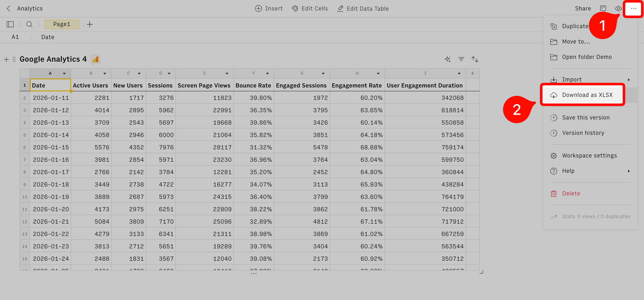Open the comments icon next to Share
Viewport: 644px width, 300px height.
[x=603, y=9]
